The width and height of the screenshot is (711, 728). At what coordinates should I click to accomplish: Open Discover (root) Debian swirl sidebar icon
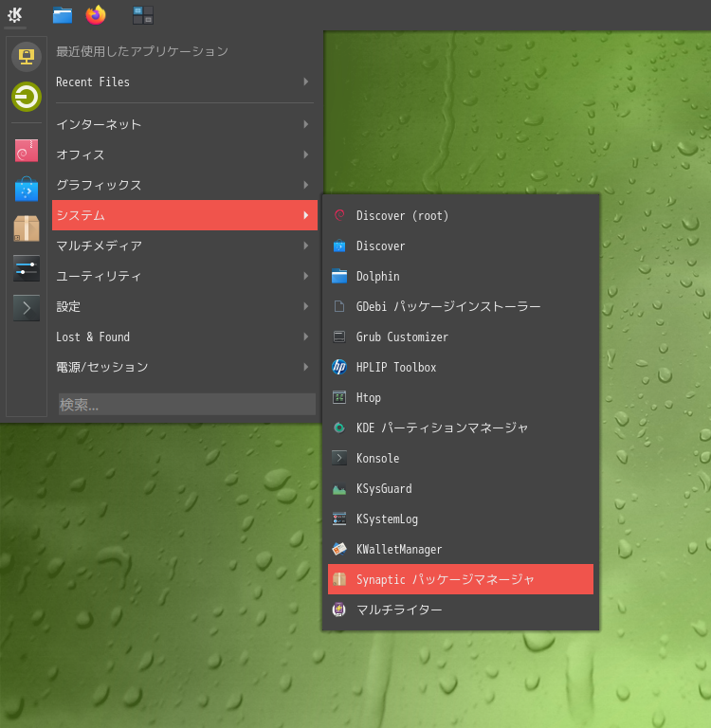(27, 151)
